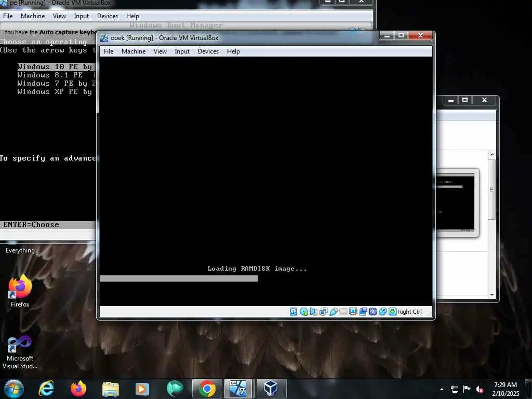Click the Loading RAMDISK image progress bar
532x399 pixels.
[179, 278]
